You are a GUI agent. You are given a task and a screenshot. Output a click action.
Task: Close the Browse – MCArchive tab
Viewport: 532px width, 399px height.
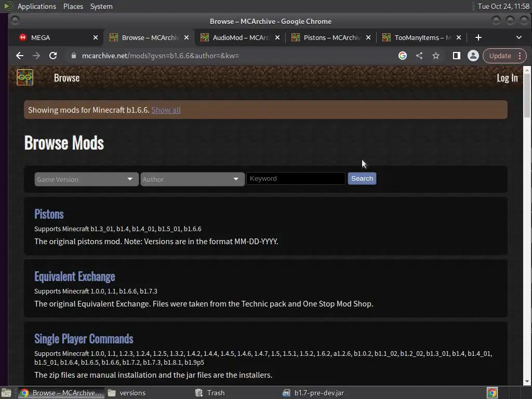(x=187, y=37)
